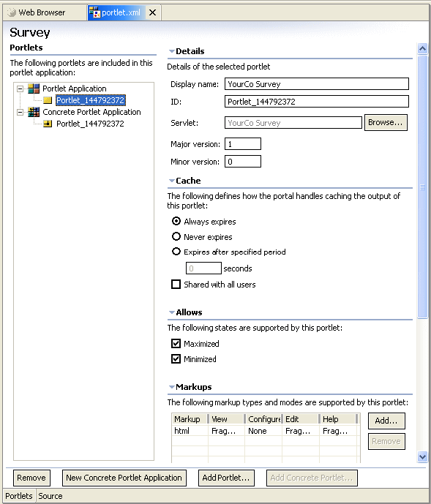Collapse the Cache section

click(172, 181)
